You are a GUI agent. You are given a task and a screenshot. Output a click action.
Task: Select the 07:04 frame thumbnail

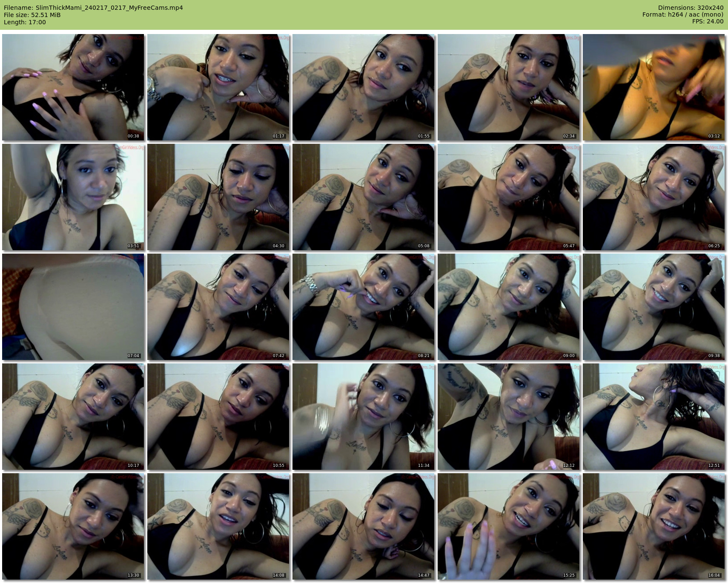click(73, 307)
